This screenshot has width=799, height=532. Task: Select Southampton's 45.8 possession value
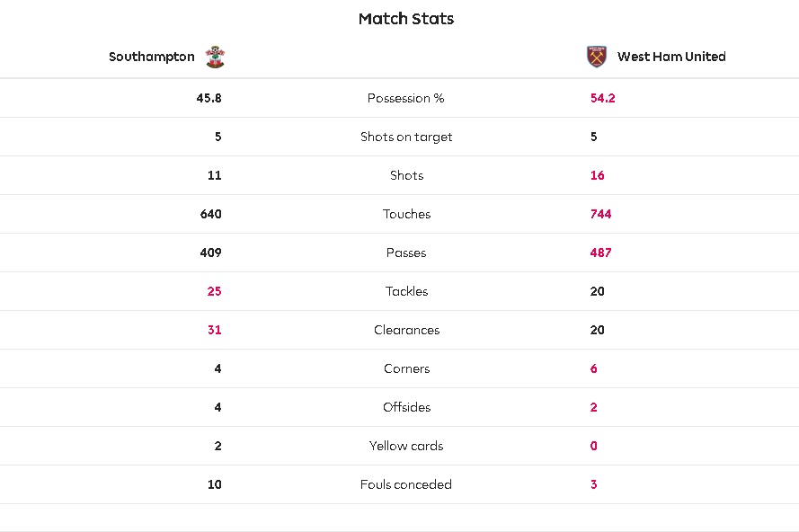click(x=209, y=98)
